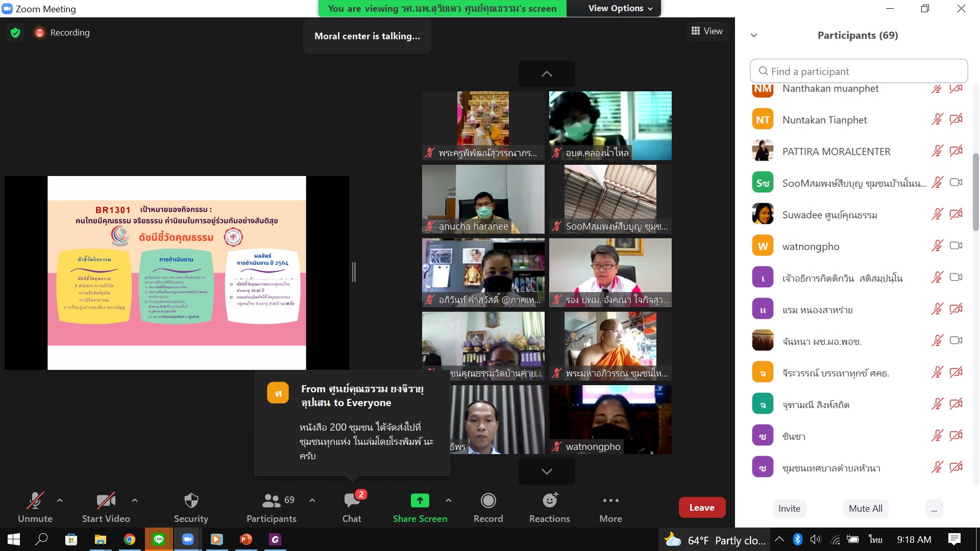Open Google Chrome from the taskbar
Viewport: 980px width, 551px height.
click(x=130, y=539)
